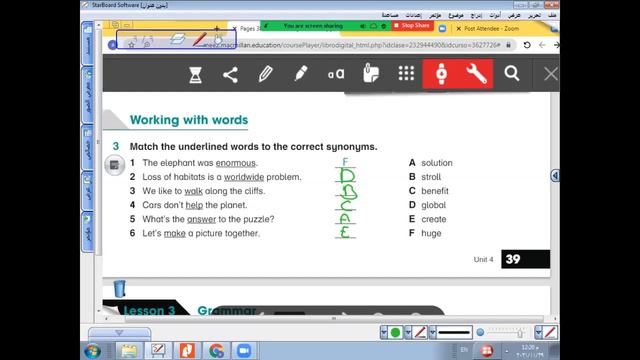
Task: Open a new browser tab with plus
Action: pos(217,28)
